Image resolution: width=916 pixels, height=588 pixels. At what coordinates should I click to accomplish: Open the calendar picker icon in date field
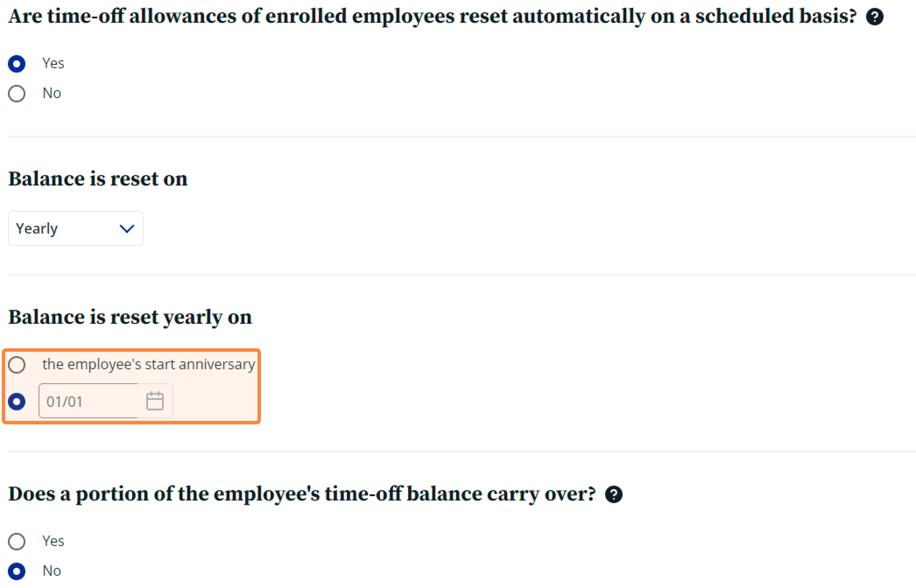coord(155,401)
